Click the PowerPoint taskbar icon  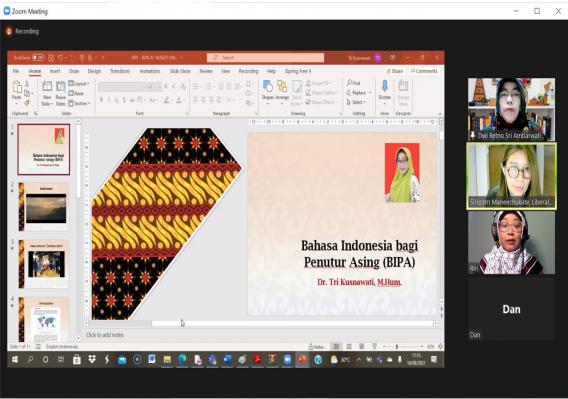302,359
